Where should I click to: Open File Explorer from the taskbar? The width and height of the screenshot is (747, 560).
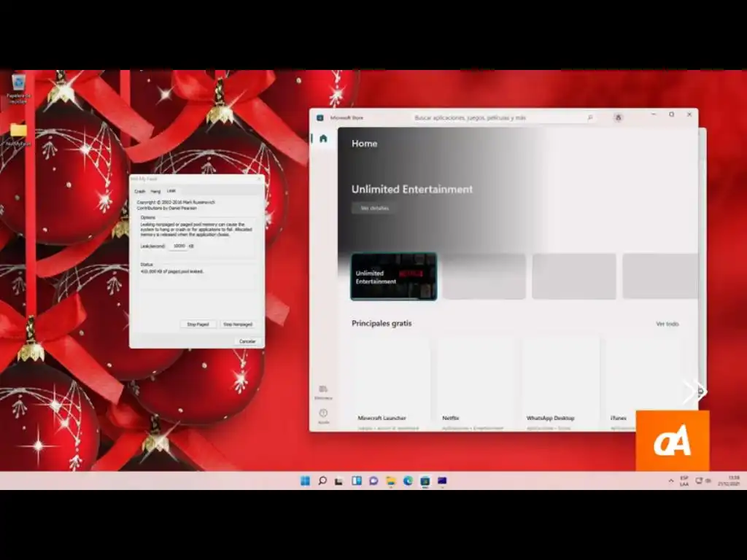[x=391, y=481]
